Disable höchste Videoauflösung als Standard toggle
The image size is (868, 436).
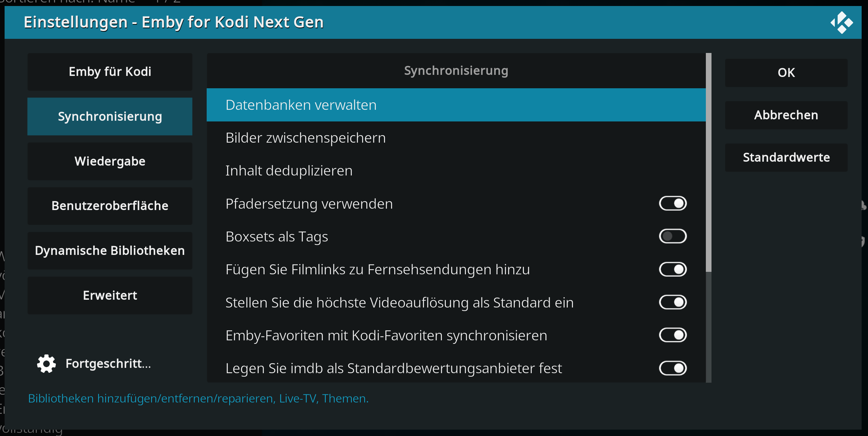coord(673,302)
